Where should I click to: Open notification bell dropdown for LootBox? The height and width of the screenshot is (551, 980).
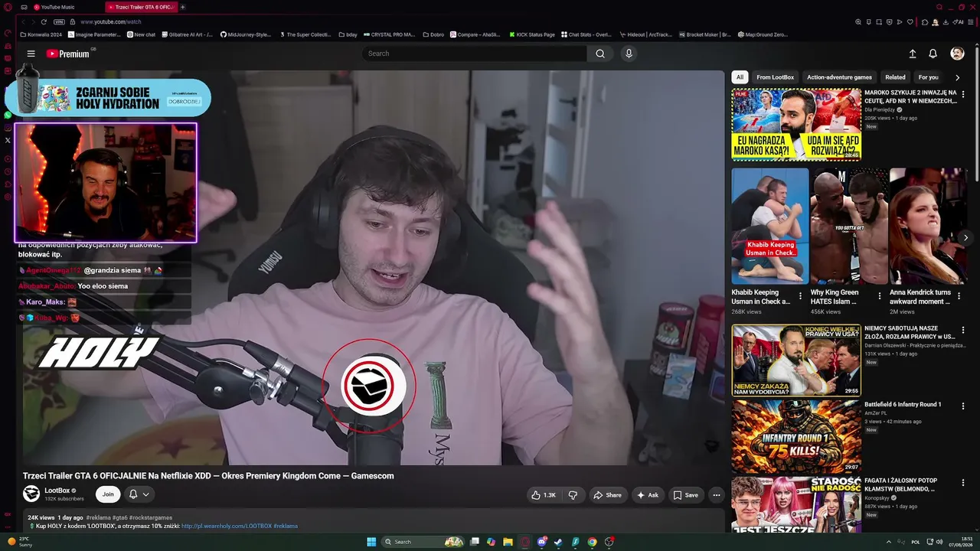[x=139, y=494]
